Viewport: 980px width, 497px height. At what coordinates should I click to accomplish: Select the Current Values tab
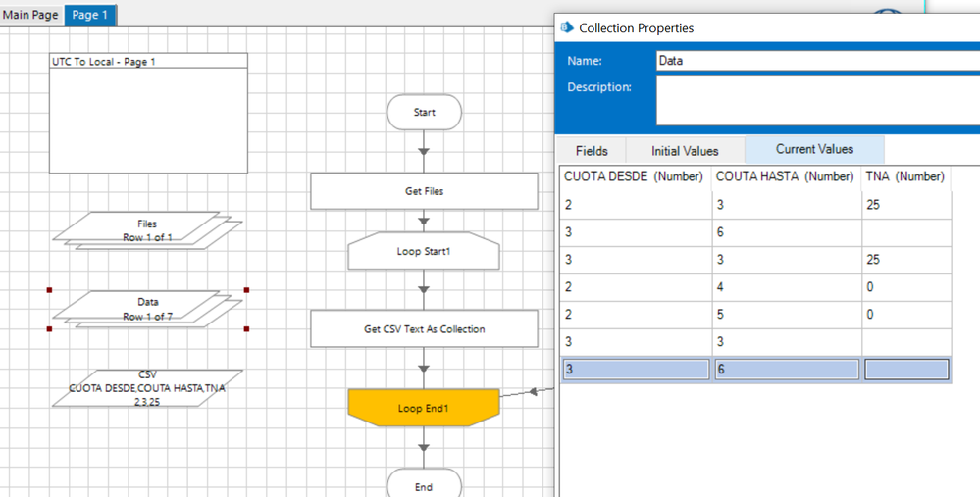coord(814,149)
